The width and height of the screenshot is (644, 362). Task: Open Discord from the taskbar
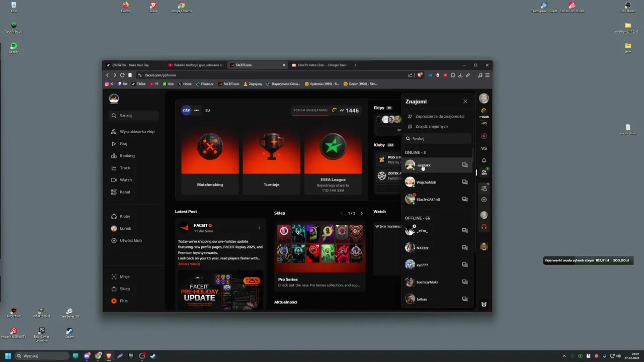pos(87,356)
